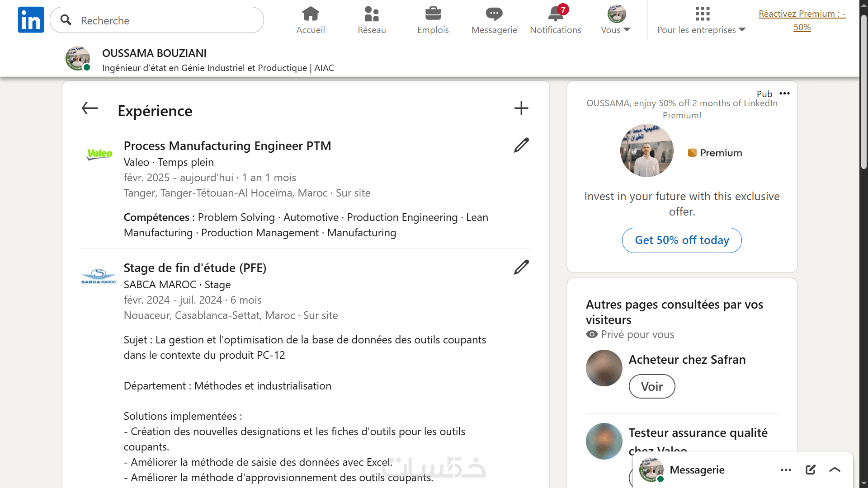Click Get 50% off today button
868x488 pixels.
pyautogui.click(x=681, y=240)
